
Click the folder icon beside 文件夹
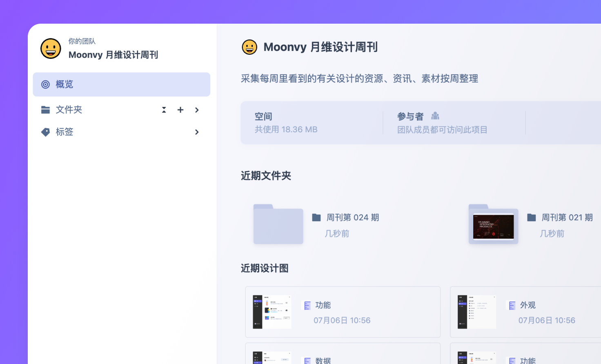pos(45,109)
